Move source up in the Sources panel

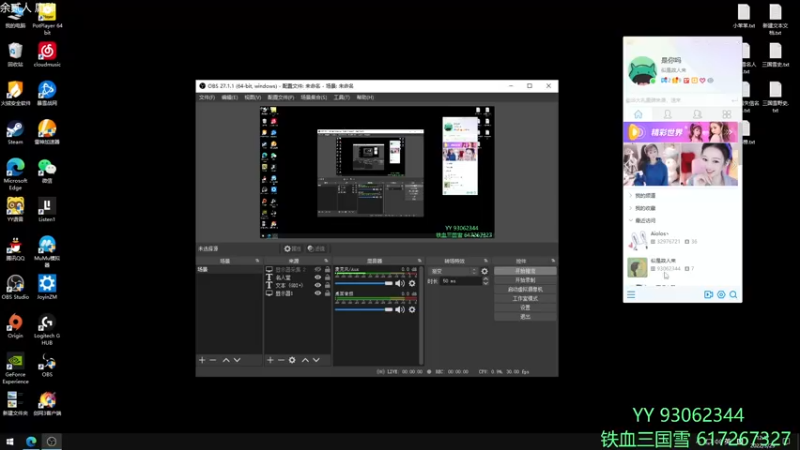click(x=305, y=360)
